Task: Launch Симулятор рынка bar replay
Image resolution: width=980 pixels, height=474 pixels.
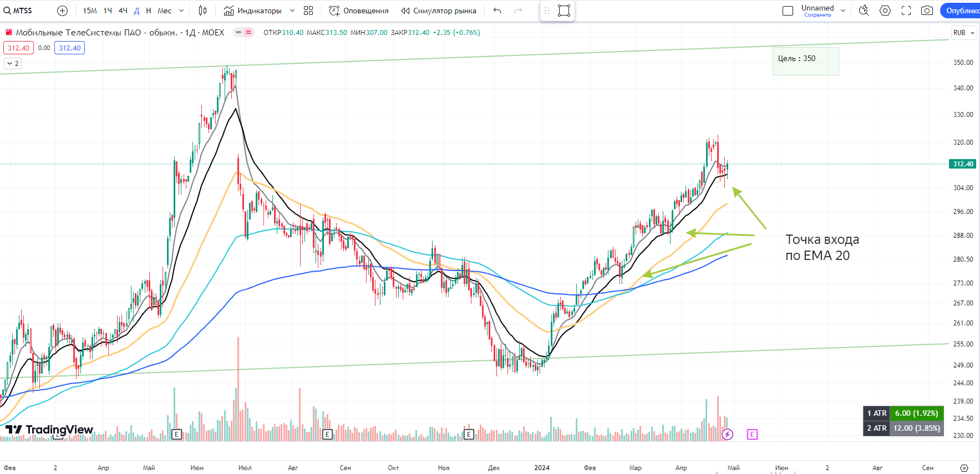Action: [x=439, y=11]
